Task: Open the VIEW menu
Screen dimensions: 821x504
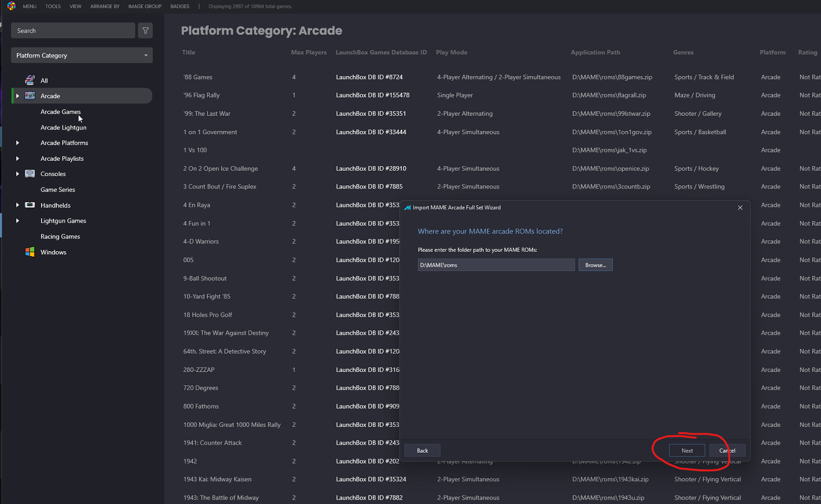Action: (75, 6)
